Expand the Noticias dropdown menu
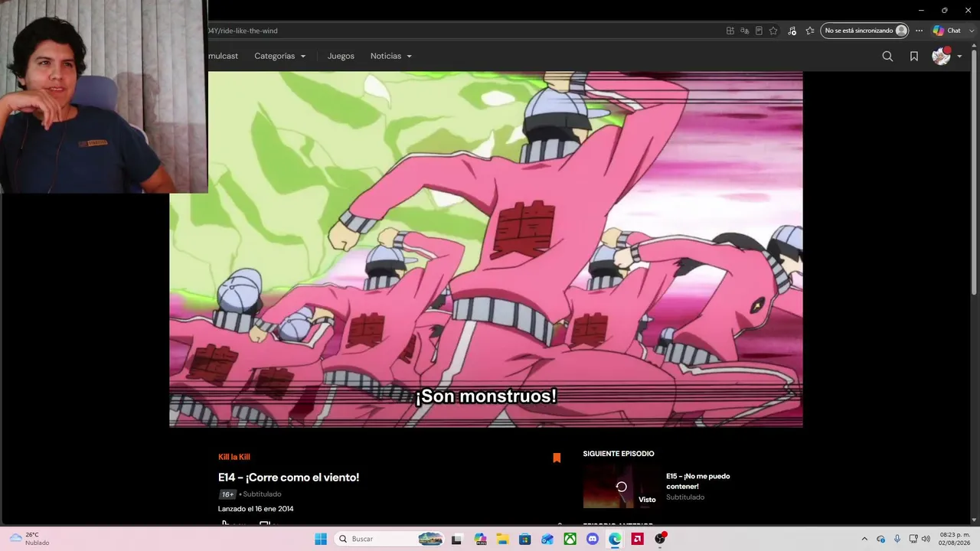 coord(391,56)
